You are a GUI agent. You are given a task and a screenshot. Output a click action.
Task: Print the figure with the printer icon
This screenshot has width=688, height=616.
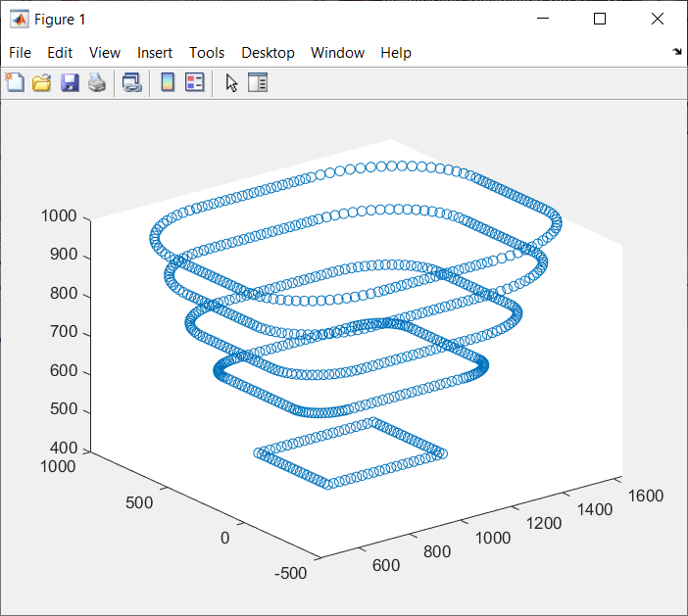(x=96, y=83)
